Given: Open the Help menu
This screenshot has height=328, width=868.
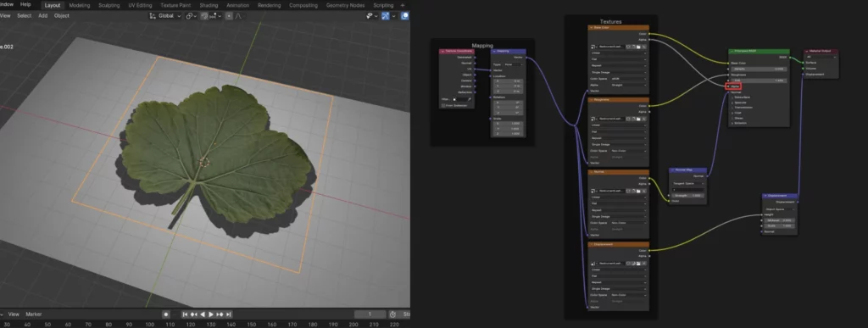Looking at the screenshot, I should pyautogui.click(x=25, y=4).
